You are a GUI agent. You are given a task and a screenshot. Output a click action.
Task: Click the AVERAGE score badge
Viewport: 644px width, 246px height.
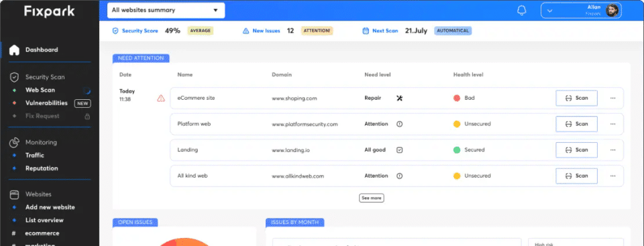(x=200, y=31)
